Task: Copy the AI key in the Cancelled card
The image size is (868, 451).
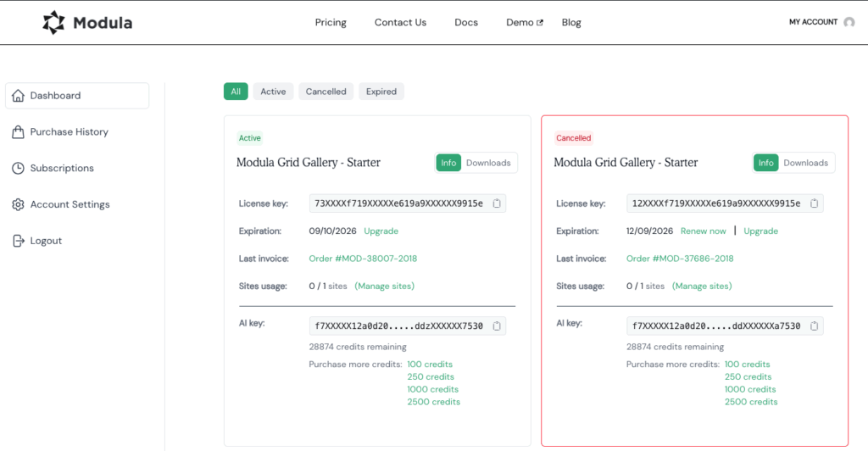Action: pos(815,326)
